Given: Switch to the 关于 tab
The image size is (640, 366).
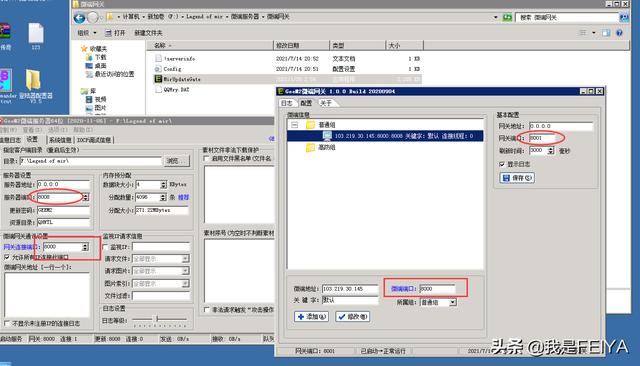Looking at the screenshot, I should [326, 103].
